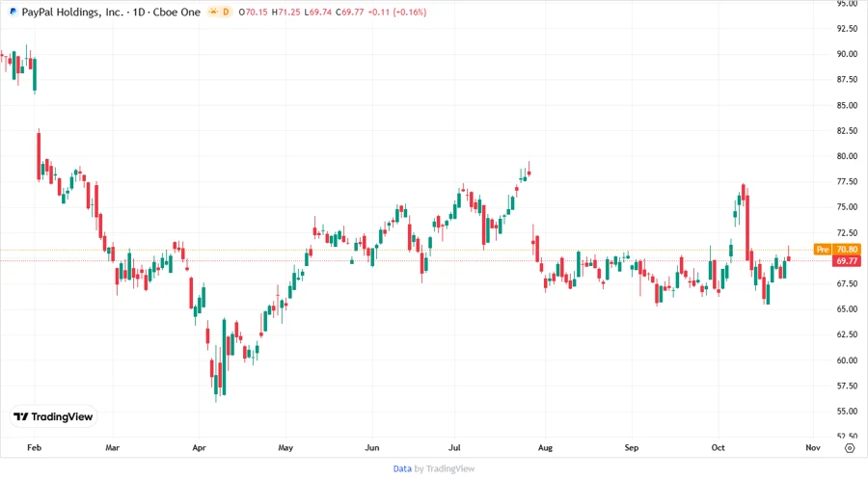Click the close value C69.77
Image resolution: width=868 pixels, height=480 pixels.
click(x=350, y=12)
